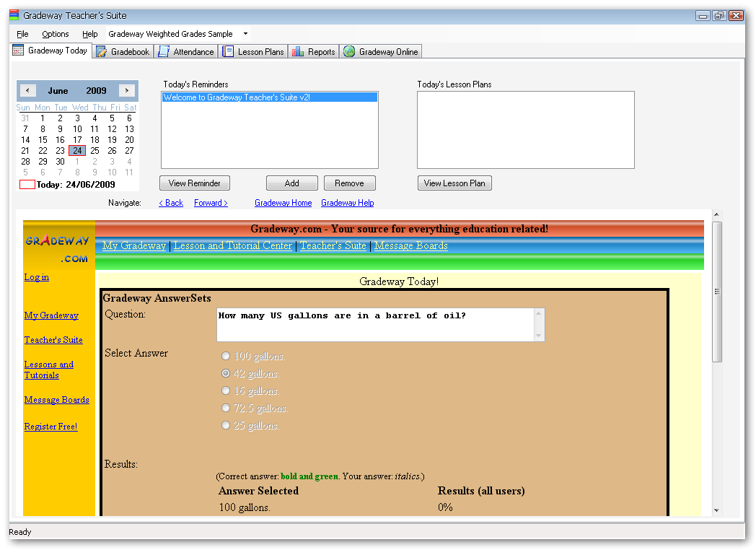Open the Options menu
The image size is (756, 550).
(x=55, y=34)
